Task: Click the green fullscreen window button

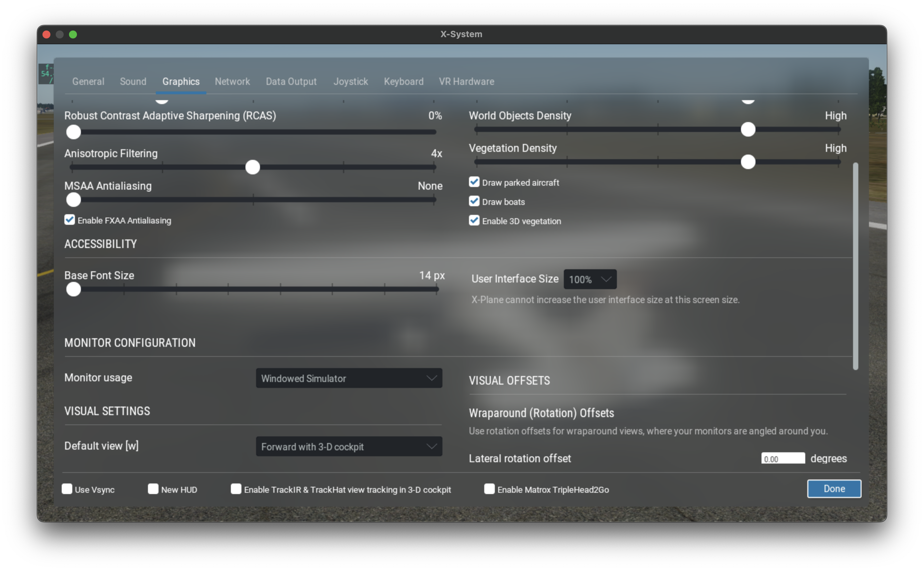Action: click(73, 35)
